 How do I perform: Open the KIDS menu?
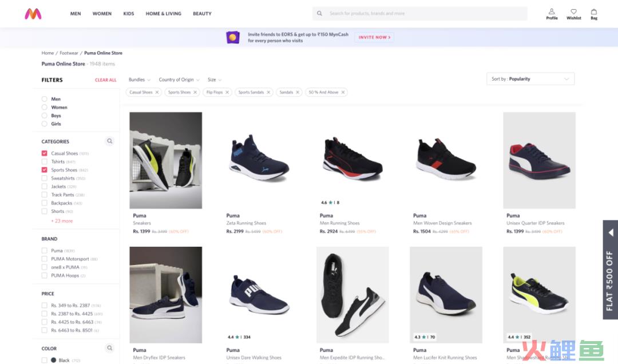[x=129, y=14]
